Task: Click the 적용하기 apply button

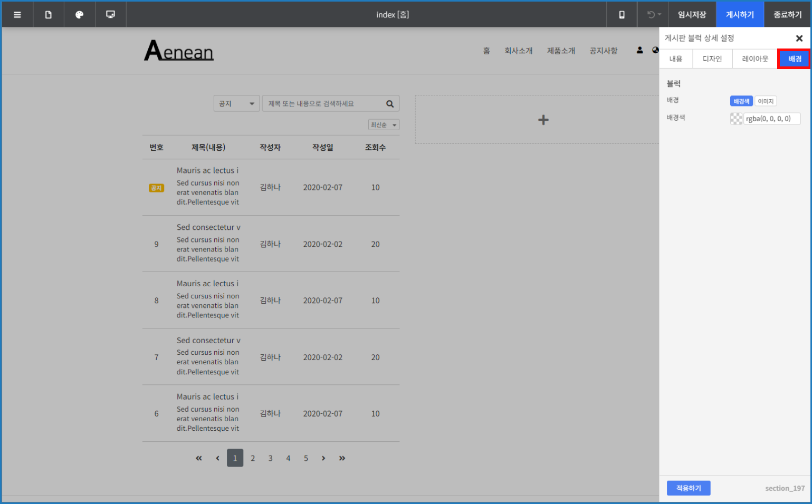Action: click(688, 488)
